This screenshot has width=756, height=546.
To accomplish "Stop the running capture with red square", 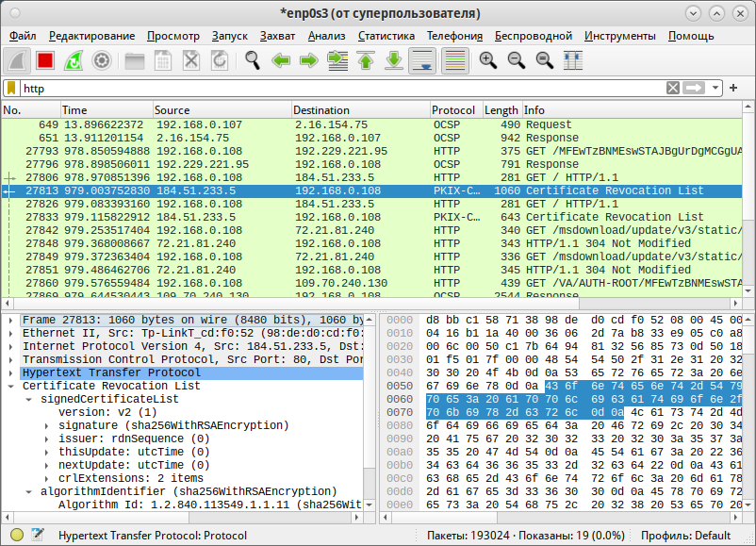I will (45, 60).
